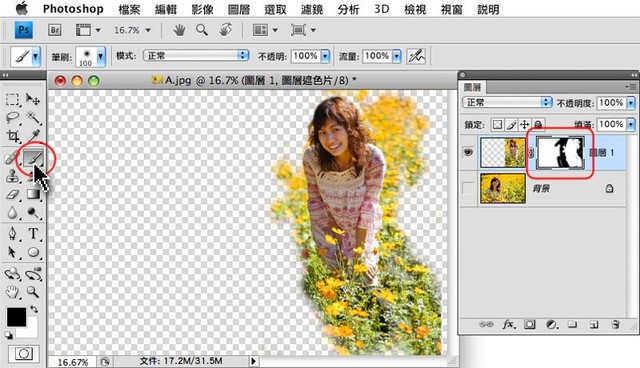Click the Ps logo in application bar

click(x=24, y=30)
